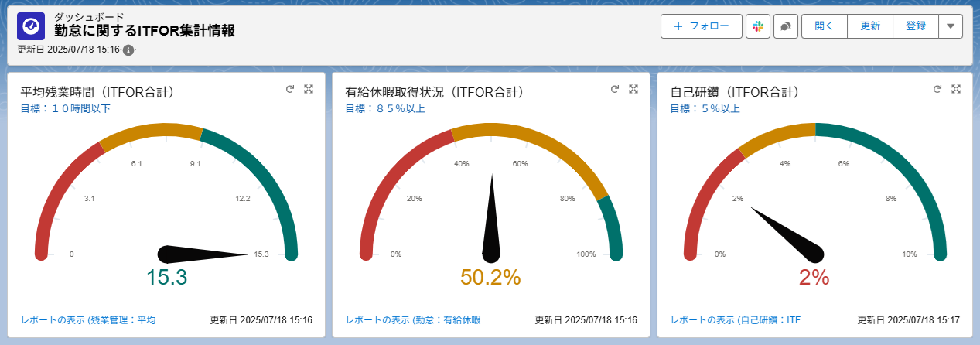Click the dashboard app icon in header

[31, 26]
